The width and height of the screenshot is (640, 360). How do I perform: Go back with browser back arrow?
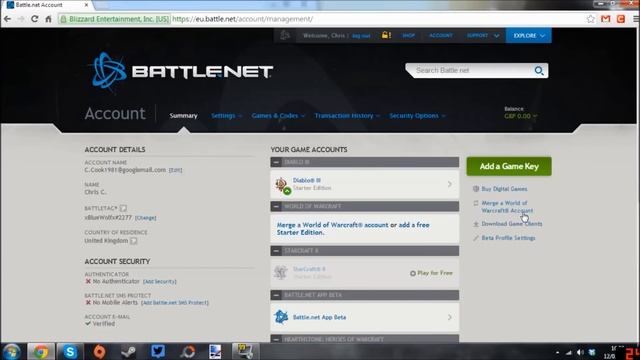[7, 19]
